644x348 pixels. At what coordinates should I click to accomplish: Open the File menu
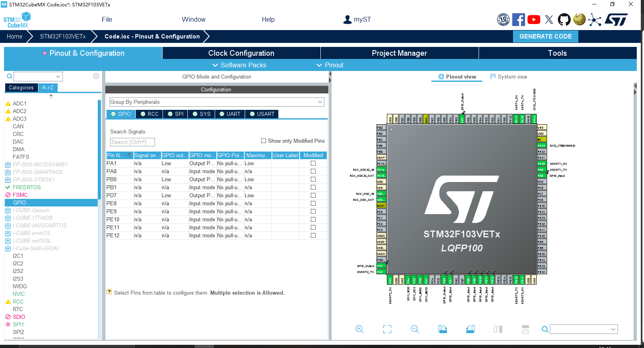coord(107,19)
